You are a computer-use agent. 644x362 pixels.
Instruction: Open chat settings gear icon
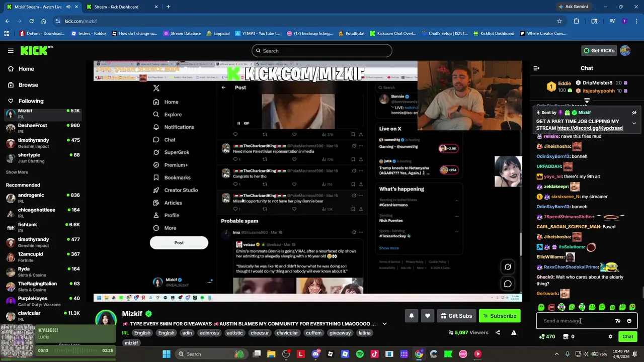pos(610,337)
